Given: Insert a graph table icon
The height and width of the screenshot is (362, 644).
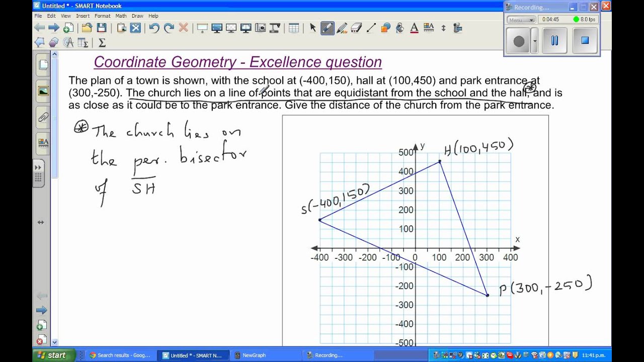Looking at the screenshot, I should coord(83,42).
